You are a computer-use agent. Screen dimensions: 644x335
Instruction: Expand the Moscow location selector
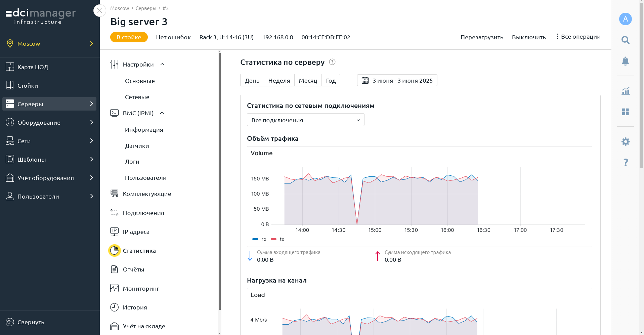pos(50,43)
